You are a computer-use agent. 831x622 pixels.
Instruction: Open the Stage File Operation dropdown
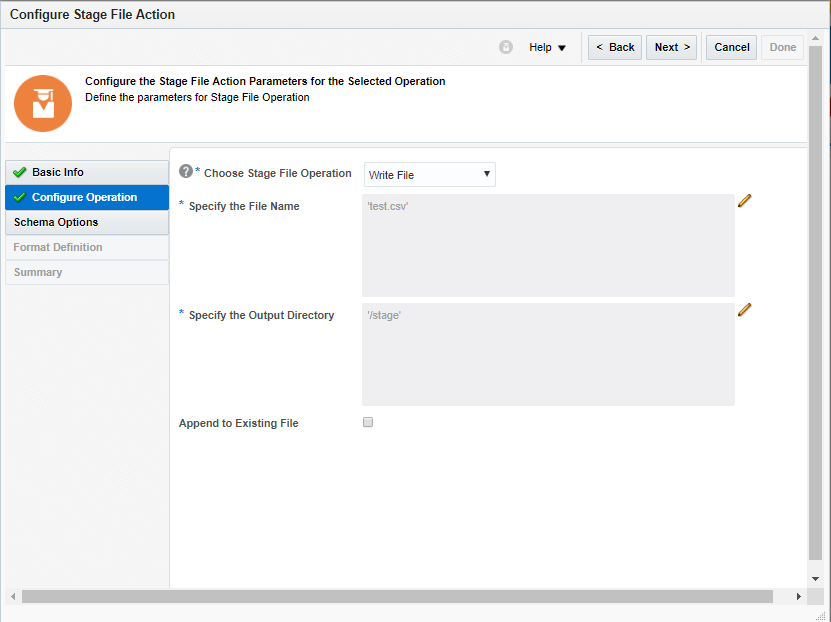429,174
